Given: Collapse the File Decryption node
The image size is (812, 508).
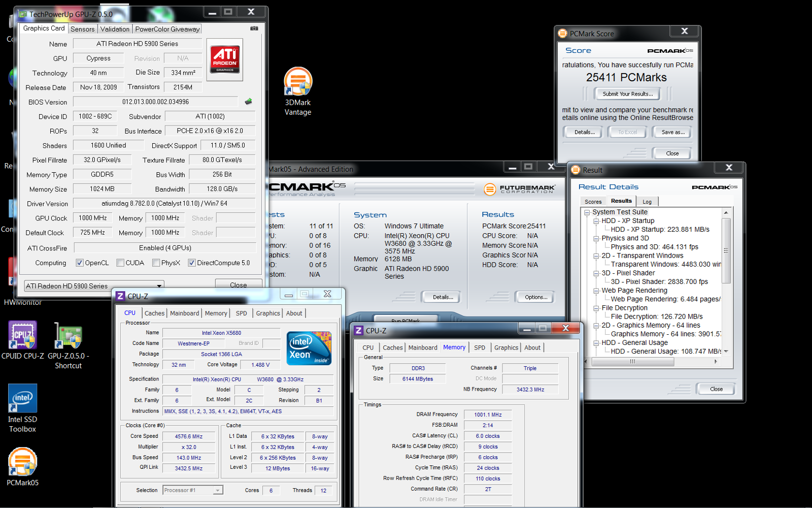Looking at the screenshot, I should click(596, 308).
